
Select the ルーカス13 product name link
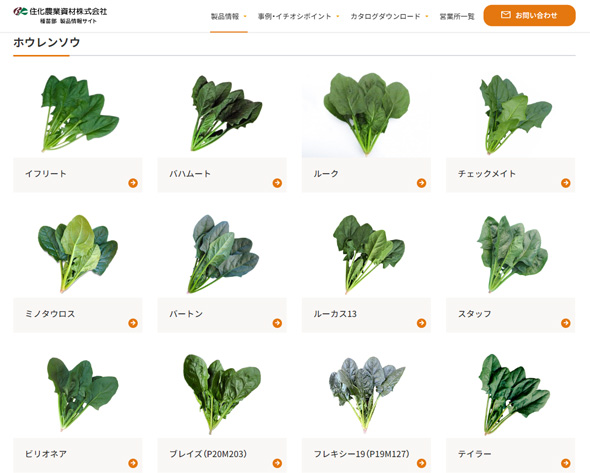coord(335,314)
